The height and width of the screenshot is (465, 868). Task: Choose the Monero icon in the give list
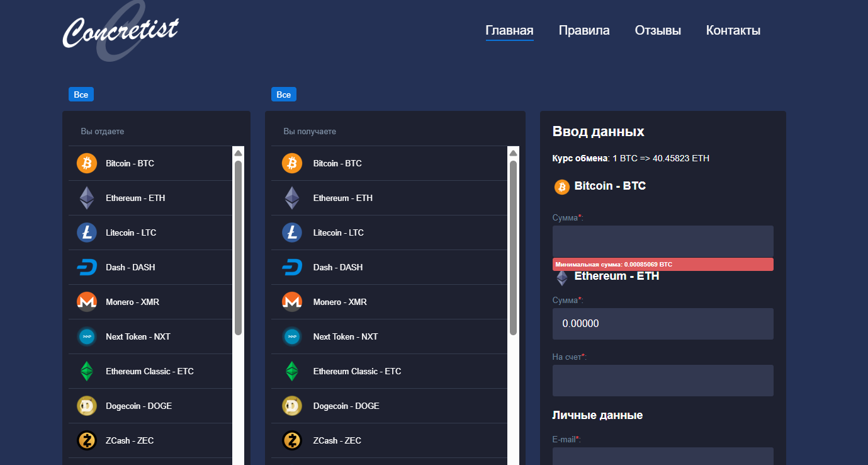point(87,302)
